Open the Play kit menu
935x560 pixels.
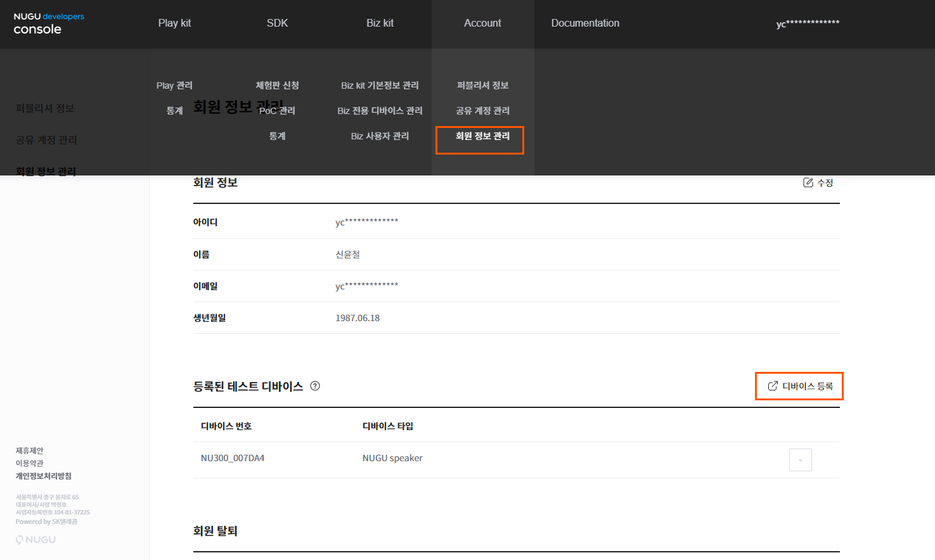pos(174,23)
